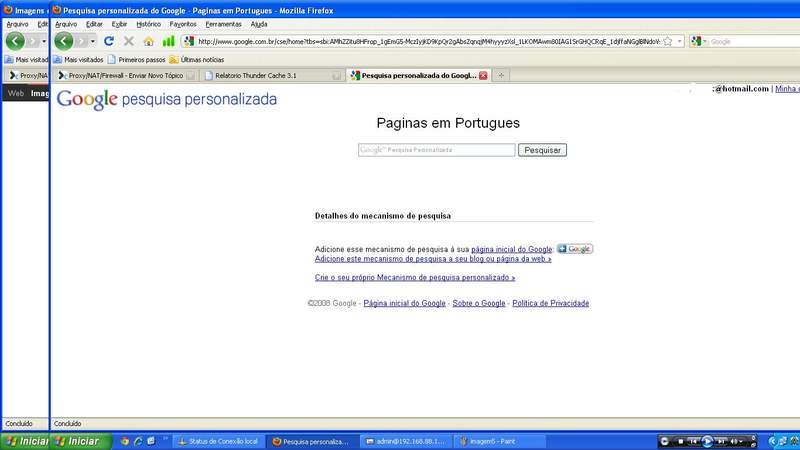Viewport: 800px width, 450px height.
Task: Open the Últimas notícias feed bookmark
Action: coord(196,60)
